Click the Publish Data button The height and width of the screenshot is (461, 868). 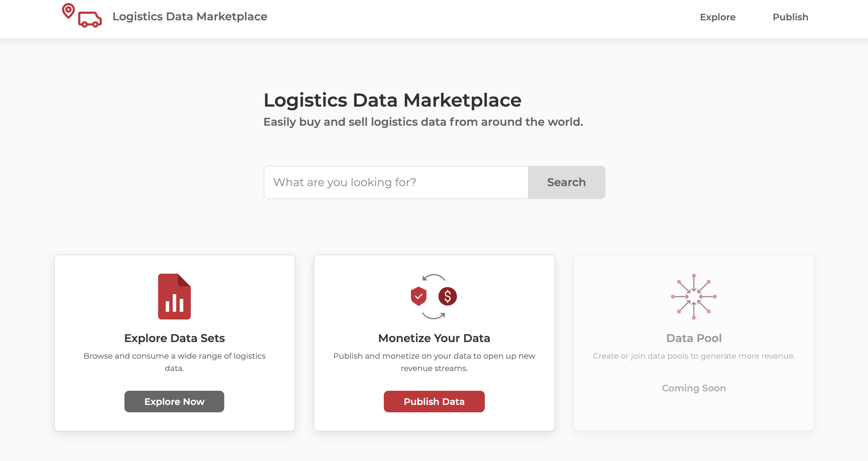pos(434,401)
